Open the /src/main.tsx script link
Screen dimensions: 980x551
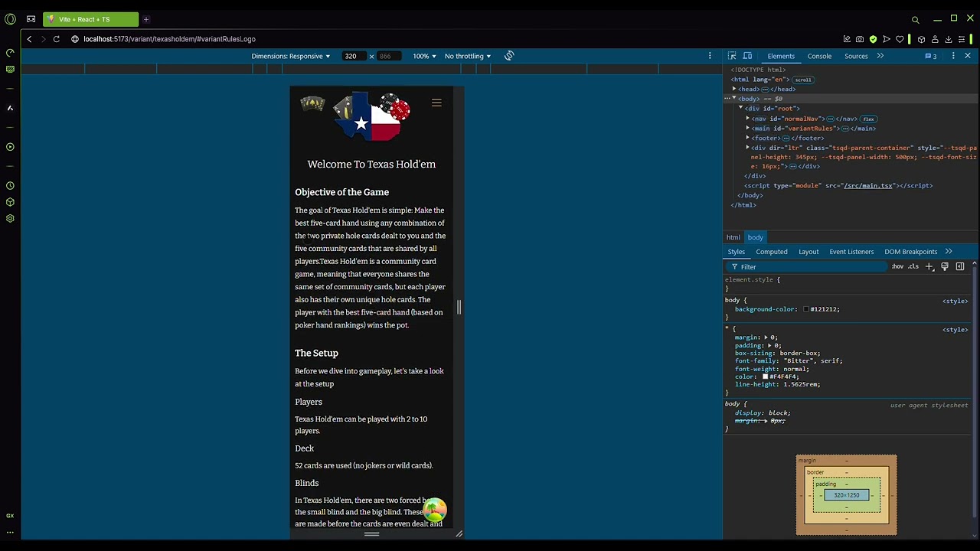pos(868,186)
